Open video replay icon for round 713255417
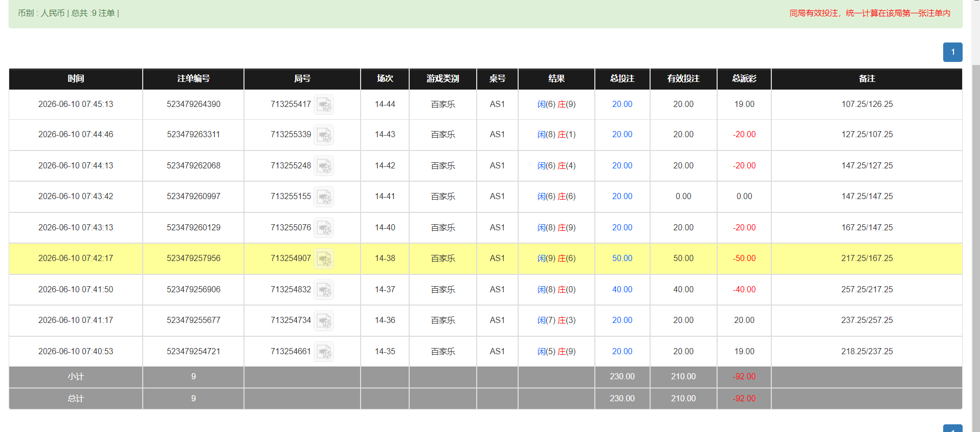 tap(324, 104)
